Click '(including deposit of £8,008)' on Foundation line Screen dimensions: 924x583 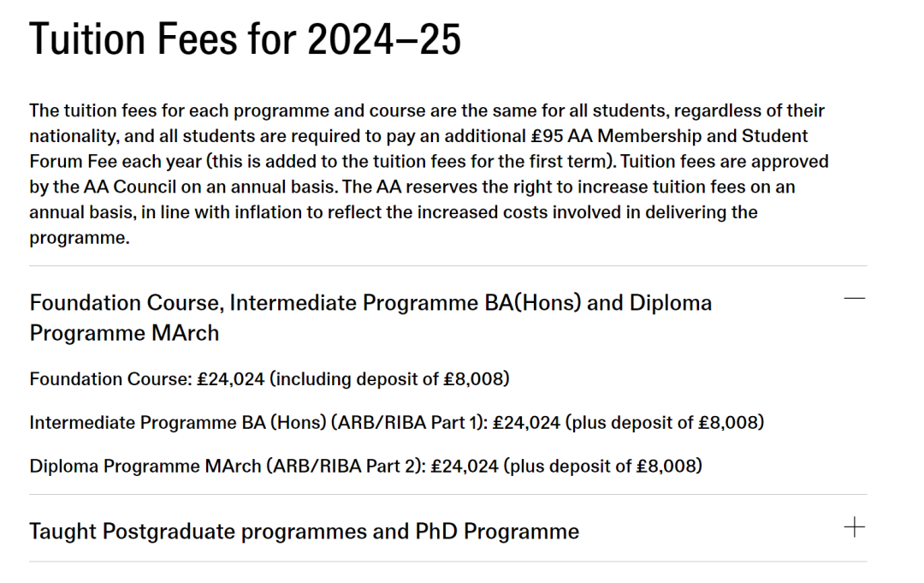click(389, 378)
